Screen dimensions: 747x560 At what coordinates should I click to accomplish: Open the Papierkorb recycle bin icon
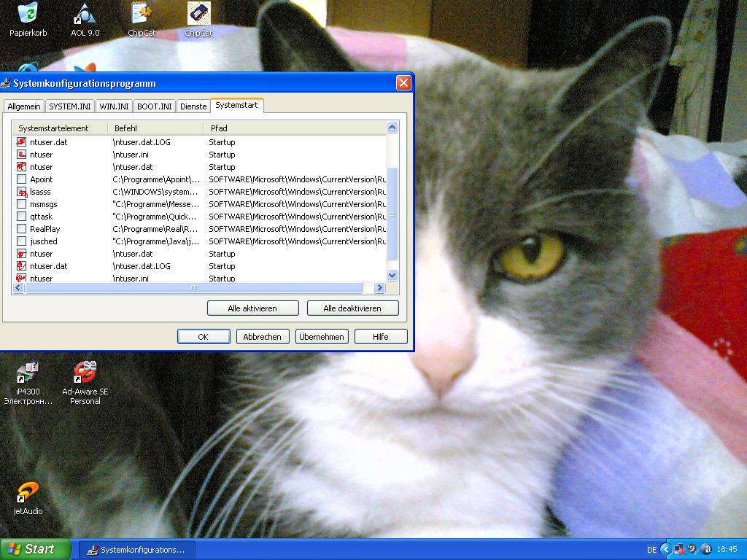point(28,15)
